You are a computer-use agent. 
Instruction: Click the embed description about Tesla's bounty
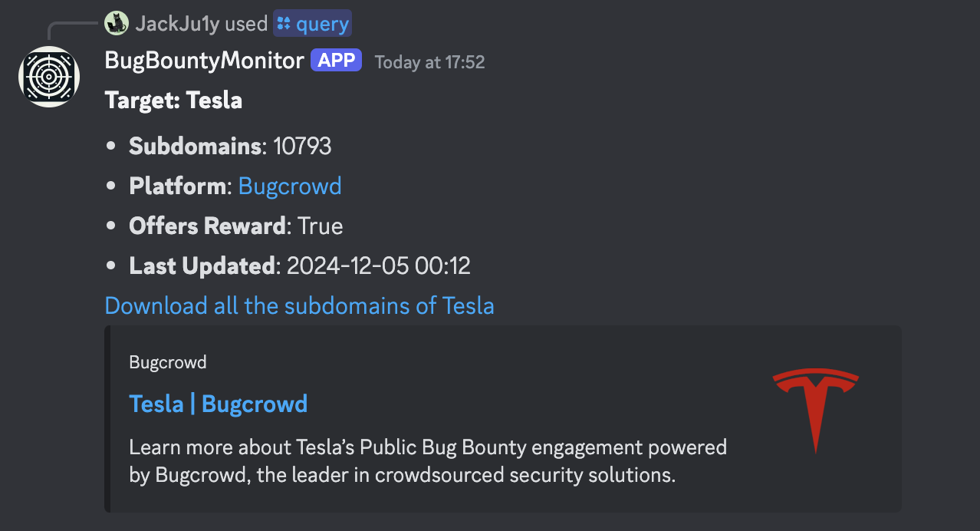tap(428, 460)
